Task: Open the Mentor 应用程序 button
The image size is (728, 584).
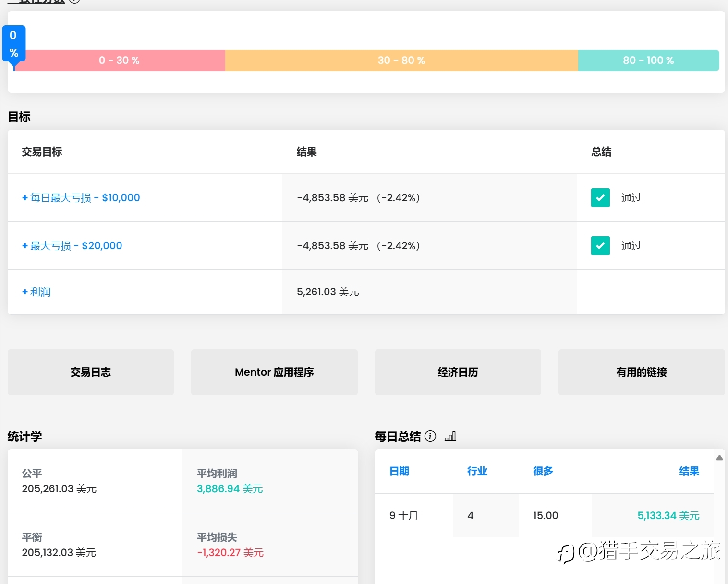Action: click(x=274, y=372)
